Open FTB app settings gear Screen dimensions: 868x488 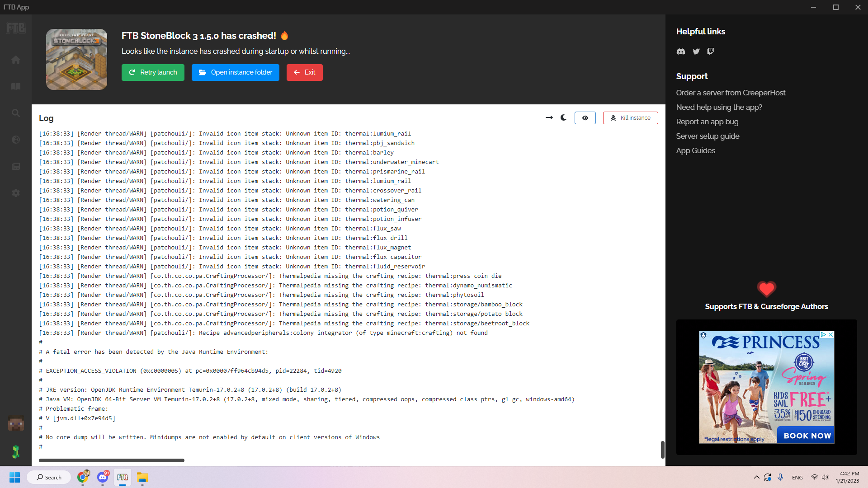pyautogui.click(x=16, y=193)
